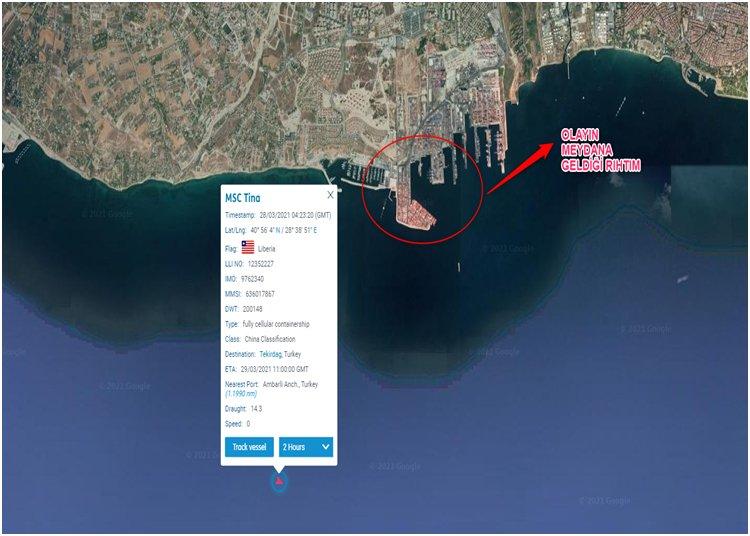The image size is (750, 536).
Task: Close the MSC Tina info popup
Action: click(330, 195)
